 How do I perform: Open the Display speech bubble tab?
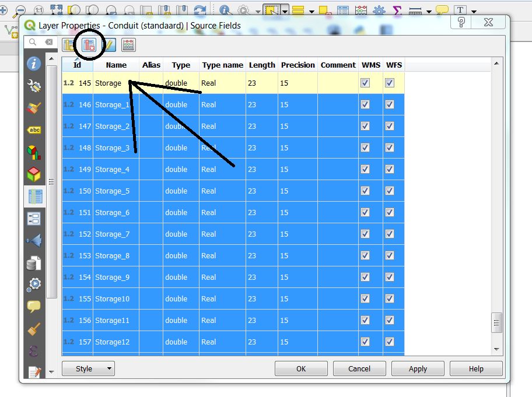coord(34,307)
